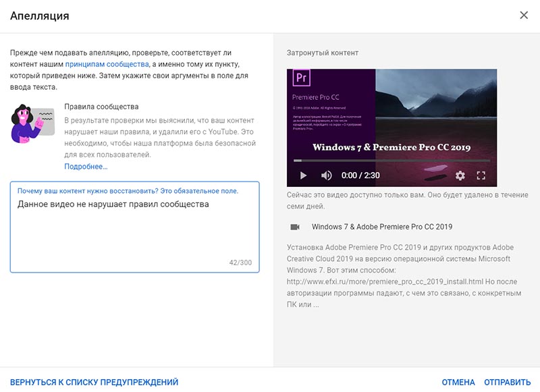Click the 0:00 / 2:30 time display
540x392 pixels.
coord(360,175)
